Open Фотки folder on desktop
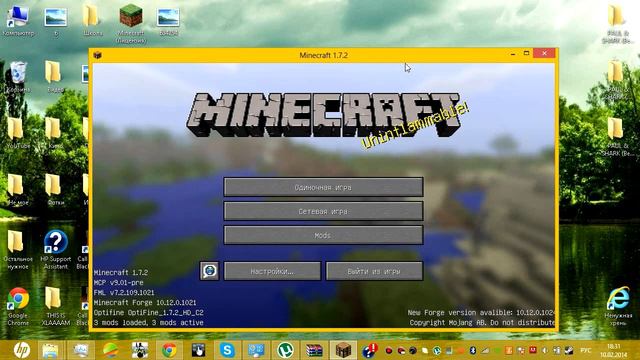640x360 pixels. (x=55, y=189)
